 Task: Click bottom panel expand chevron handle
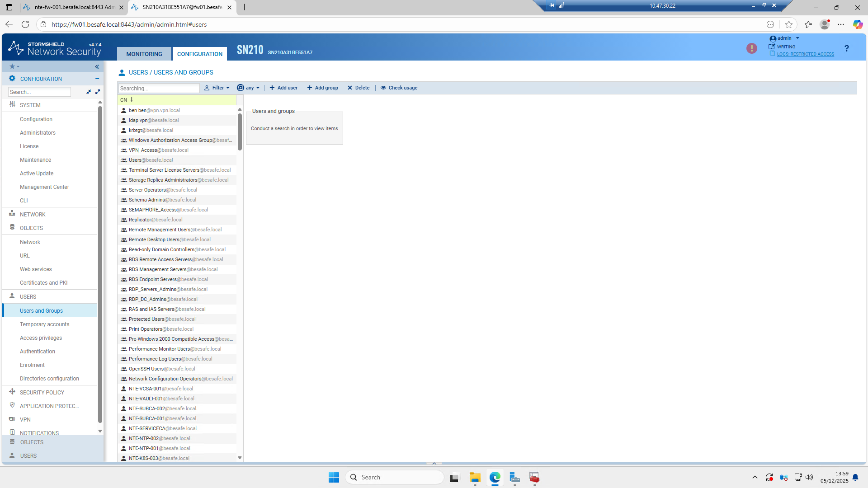(434, 464)
